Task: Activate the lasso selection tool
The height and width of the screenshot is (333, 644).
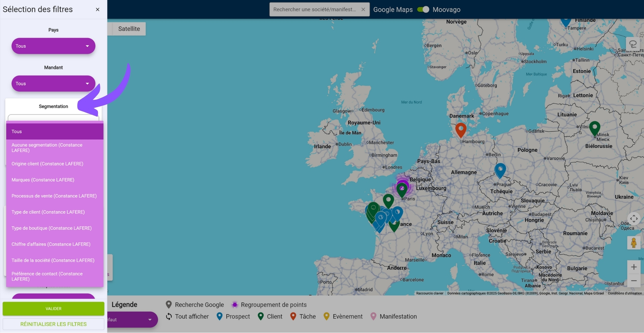Action: pos(633,44)
